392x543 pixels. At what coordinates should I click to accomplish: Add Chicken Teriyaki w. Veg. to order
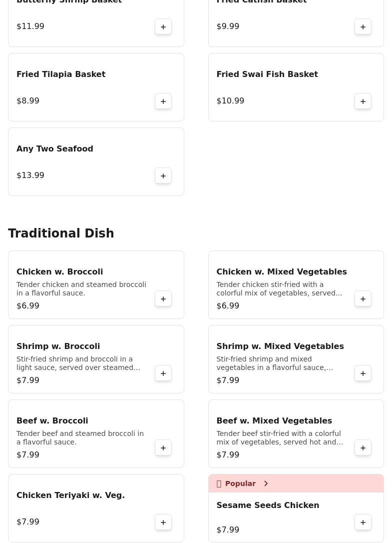pyautogui.click(x=163, y=522)
